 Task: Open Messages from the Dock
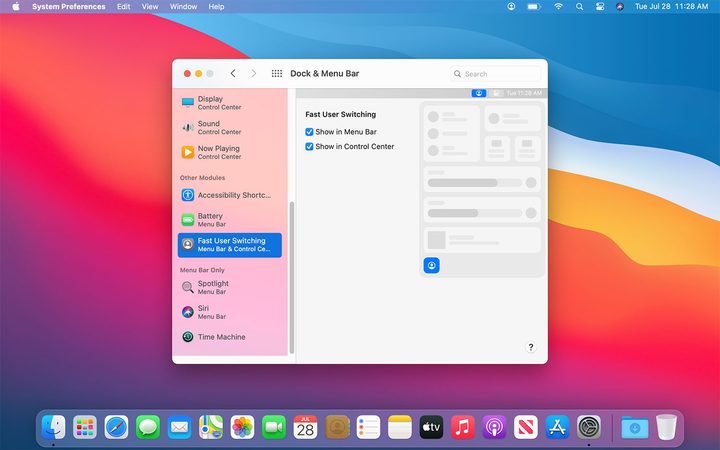tap(148, 427)
